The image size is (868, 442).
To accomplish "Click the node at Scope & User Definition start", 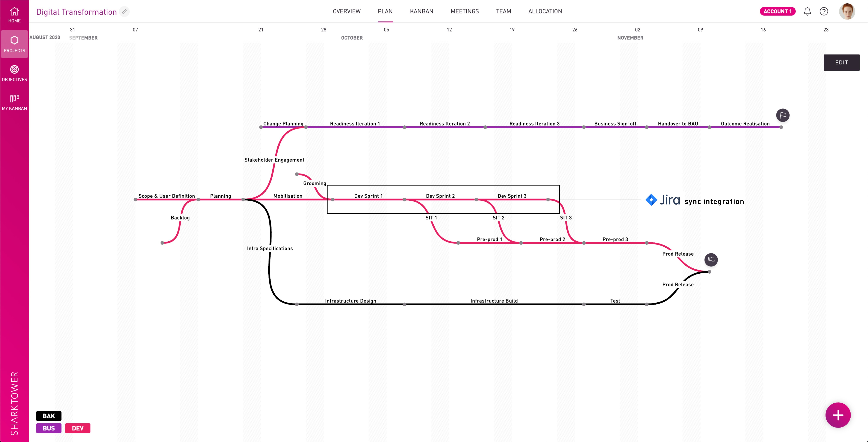I will (x=135, y=199).
